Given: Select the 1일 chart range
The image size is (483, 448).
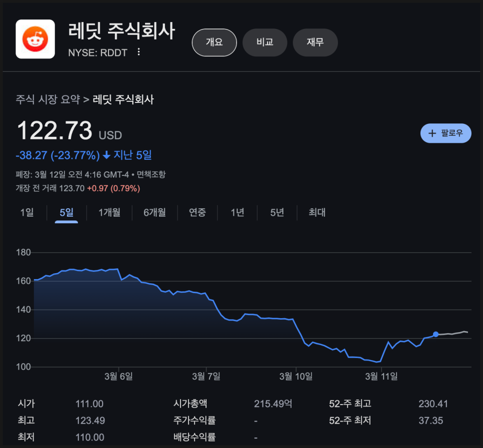Looking at the screenshot, I should pos(27,212).
